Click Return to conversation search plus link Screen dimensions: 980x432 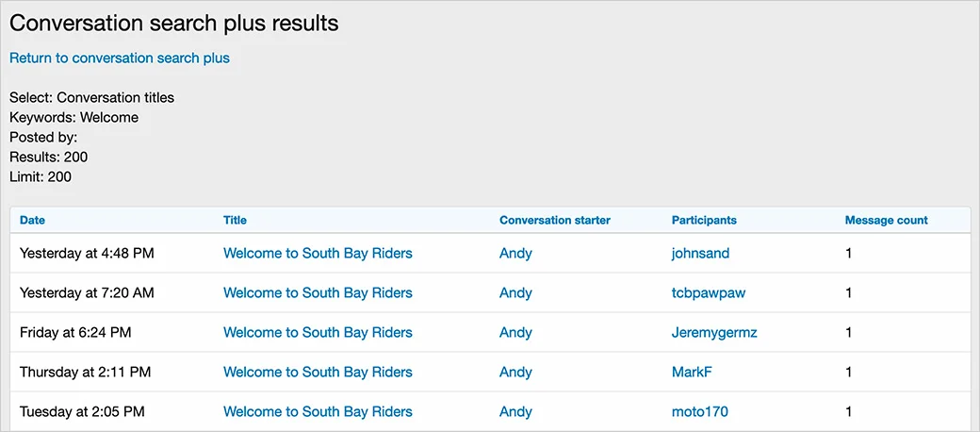(x=120, y=58)
